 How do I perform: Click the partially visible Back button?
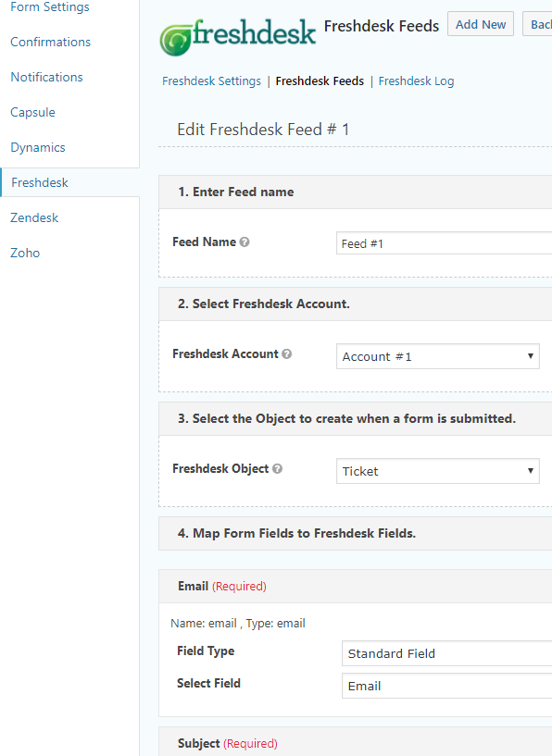[537, 24]
